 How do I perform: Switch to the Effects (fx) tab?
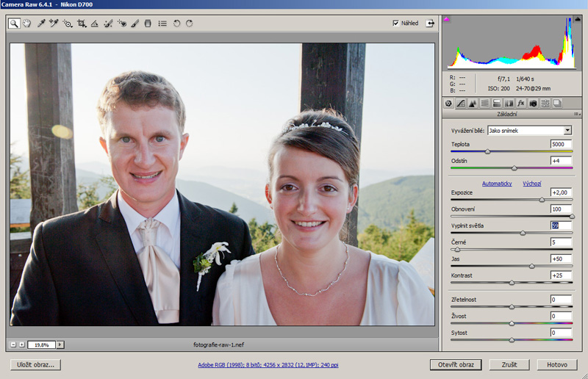click(520, 103)
